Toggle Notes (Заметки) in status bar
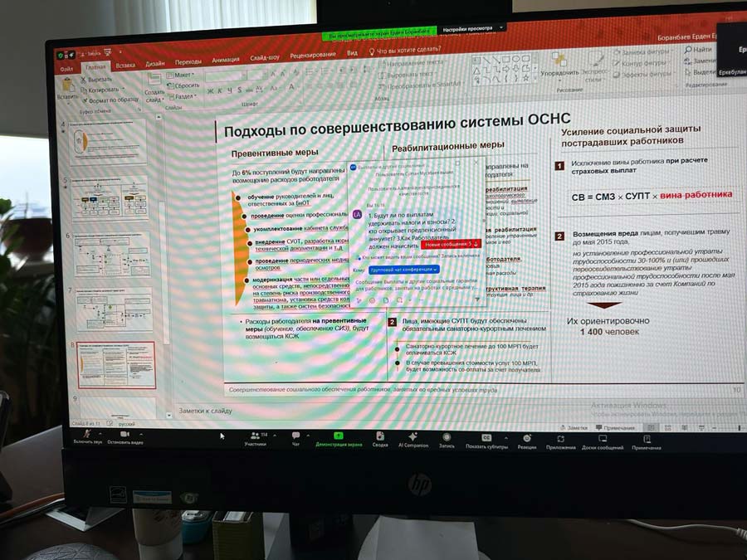The height and width of the screenshot is (560, 747). click(x=574, y=427)
